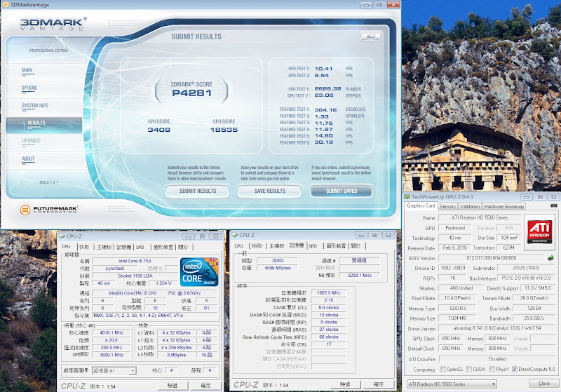Open the processor selection dropdown in CPU-Z

[x=114, y=371]
